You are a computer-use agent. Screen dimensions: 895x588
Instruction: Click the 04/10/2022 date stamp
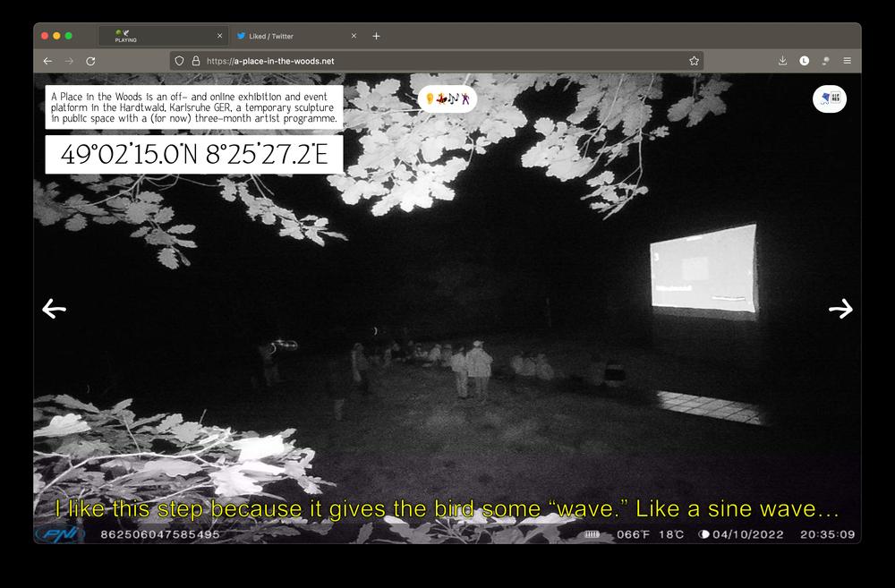(747, 535)
